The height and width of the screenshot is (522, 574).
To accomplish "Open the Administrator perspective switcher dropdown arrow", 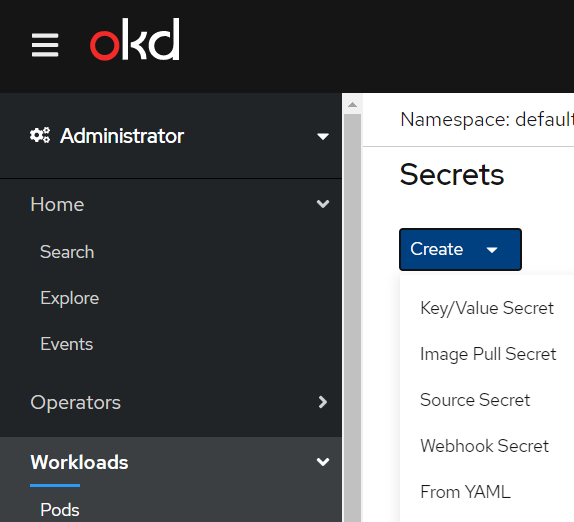I will coord(323,137).
